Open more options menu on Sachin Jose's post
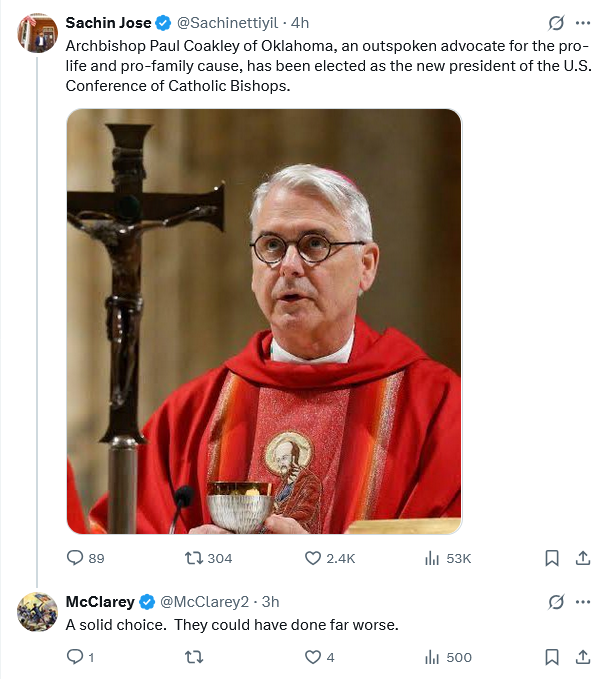Screen dimensions: 608x679 click(x=583, y=22)
